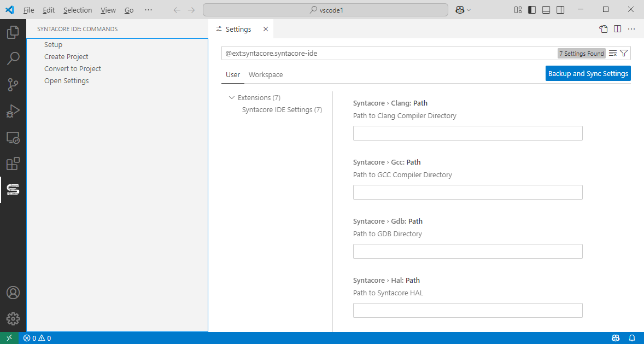
Task: Run the Create Project command
Action: pos(66,56)
